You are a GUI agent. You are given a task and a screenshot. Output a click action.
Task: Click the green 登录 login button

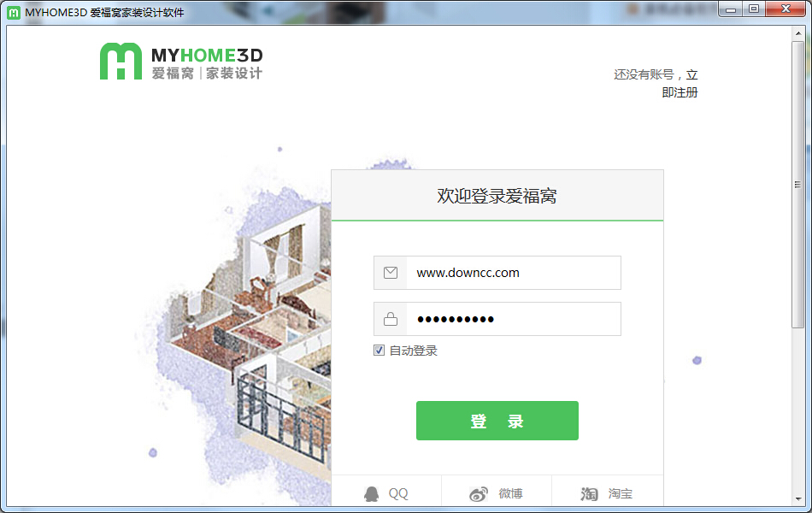[x=497, y=420]
